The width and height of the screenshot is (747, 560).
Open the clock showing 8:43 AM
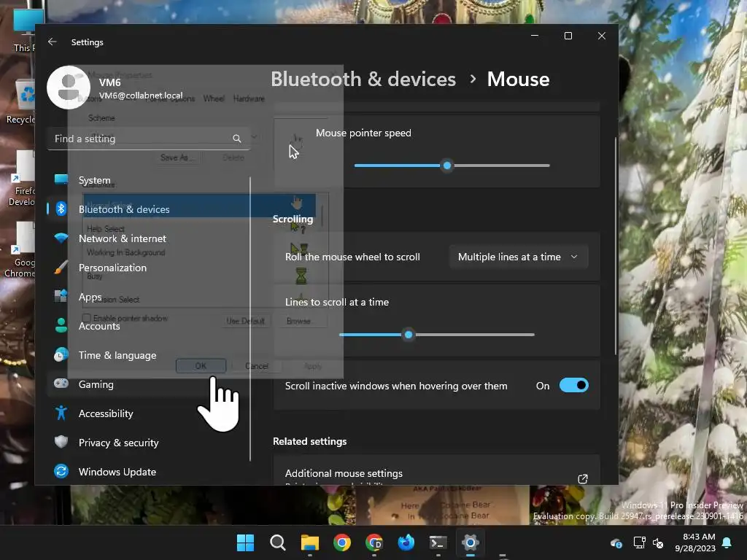(x=695, y=542)
